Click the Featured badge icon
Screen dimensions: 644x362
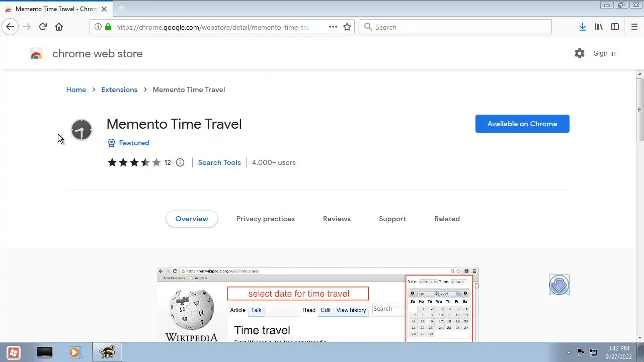[x=112, y=143]
